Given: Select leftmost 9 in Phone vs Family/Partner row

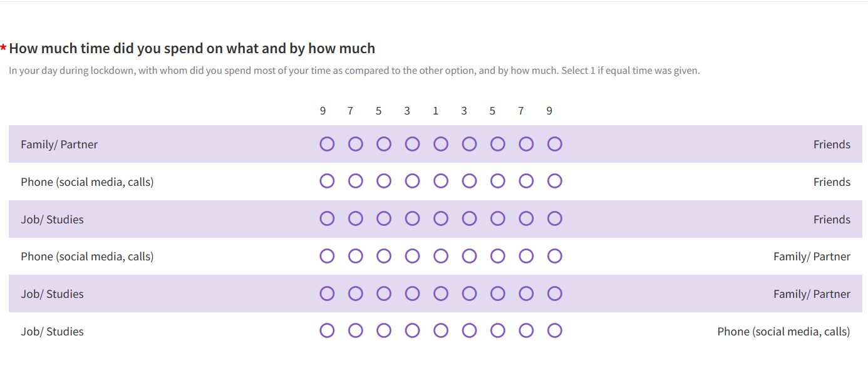Looking at the screenshot, I should (x=327, y=256).
